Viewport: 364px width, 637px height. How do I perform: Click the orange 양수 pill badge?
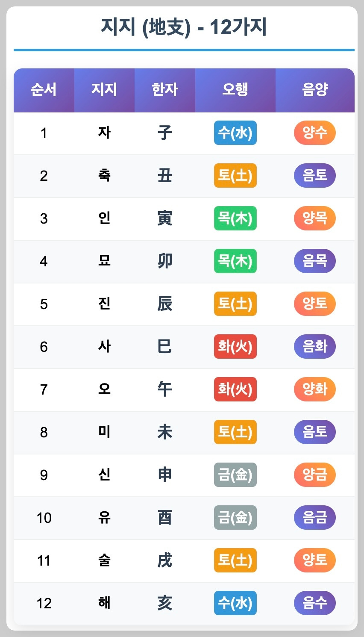(315, 133)
